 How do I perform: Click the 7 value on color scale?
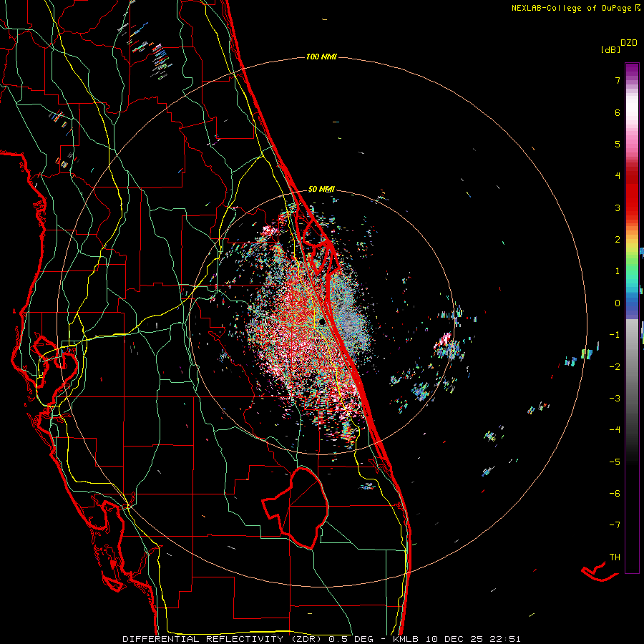click(x=618, y=80)
